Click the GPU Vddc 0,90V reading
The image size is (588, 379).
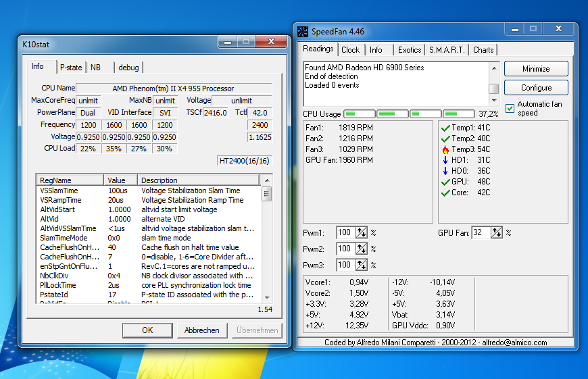coord(423,326)
